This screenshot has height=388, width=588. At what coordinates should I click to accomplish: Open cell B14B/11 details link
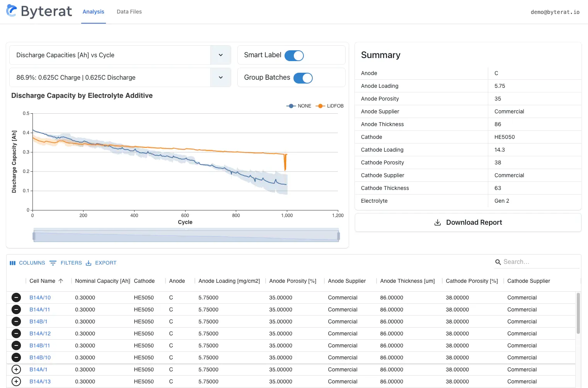(40, 345)
